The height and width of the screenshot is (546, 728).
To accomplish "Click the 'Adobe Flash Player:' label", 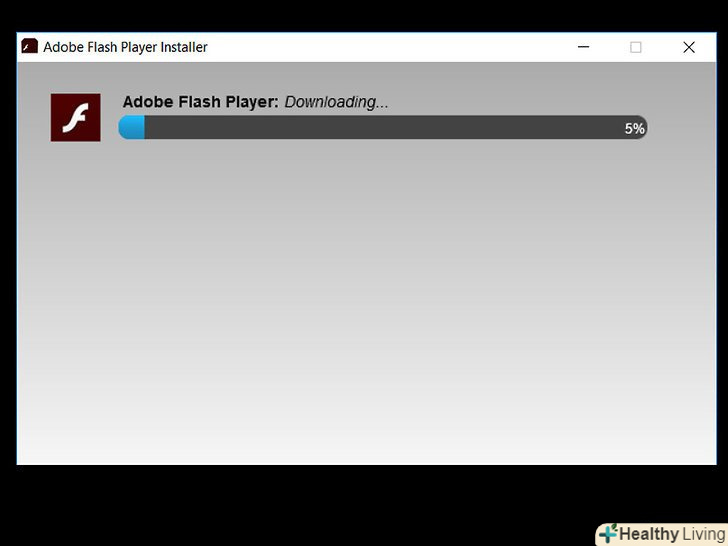I will pyautogui.click(x=201, y=102).
